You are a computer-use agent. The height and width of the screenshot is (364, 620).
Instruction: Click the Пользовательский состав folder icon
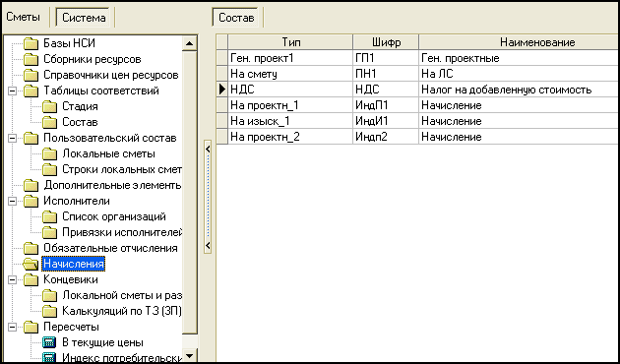(x=31, y=139)
